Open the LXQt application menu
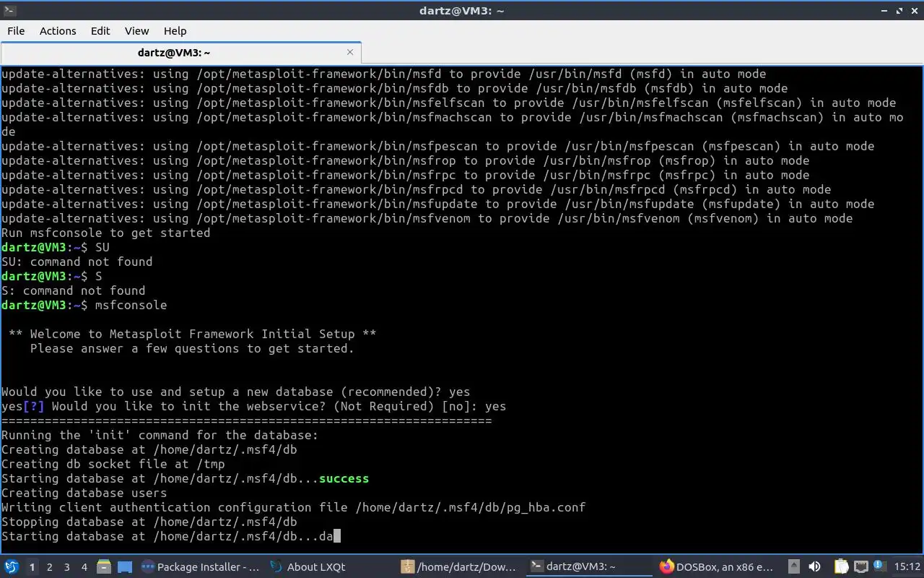The width and height of the screenshot is (924, 578). pos(11,567)
